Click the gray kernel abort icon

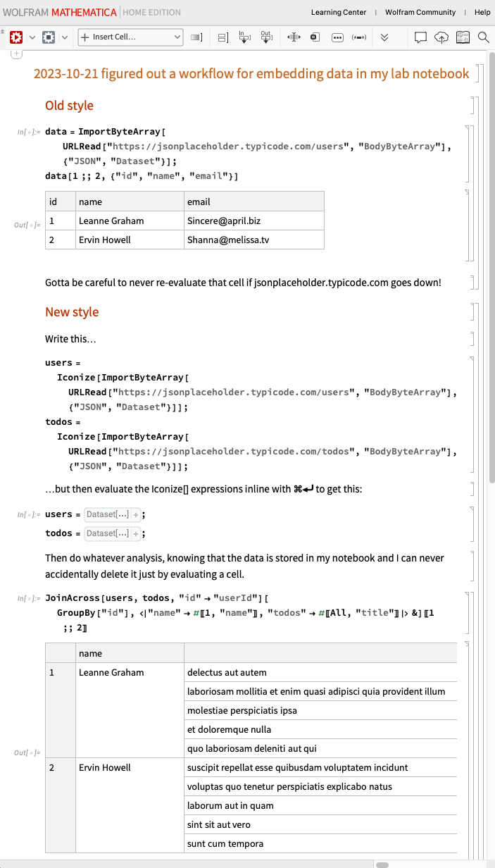(x=49, y=37)
